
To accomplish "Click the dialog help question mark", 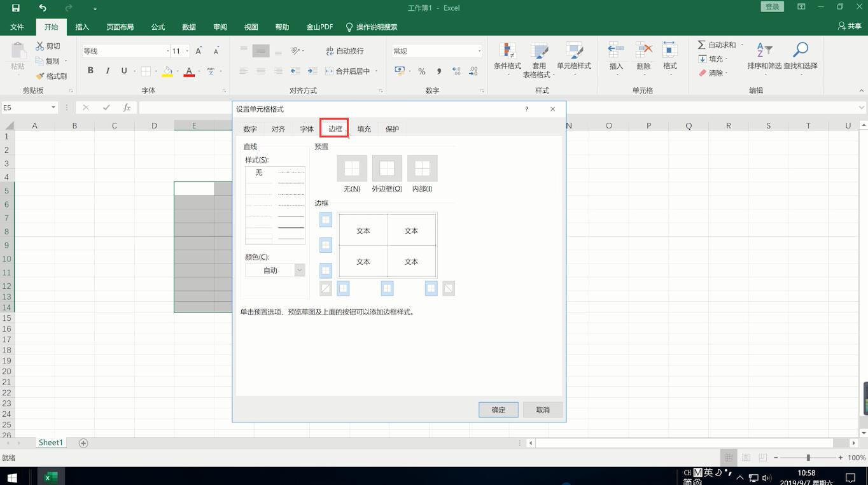I will pyautogui.click(x=526, y=109).
